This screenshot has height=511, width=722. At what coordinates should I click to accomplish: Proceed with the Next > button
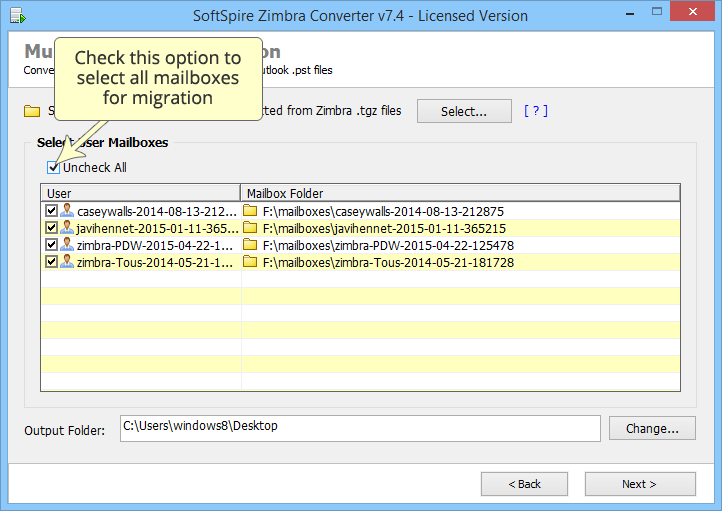[640, 484]
